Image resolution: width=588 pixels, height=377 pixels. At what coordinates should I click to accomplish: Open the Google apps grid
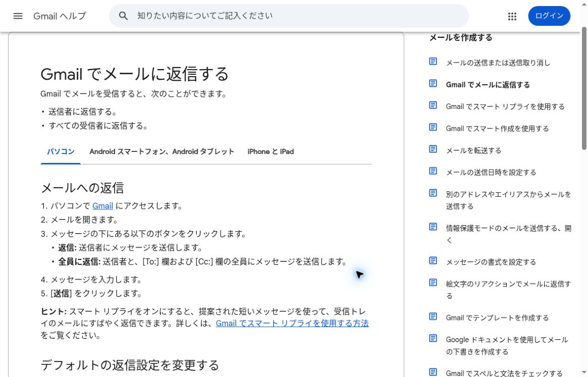(x=512, y=16)
